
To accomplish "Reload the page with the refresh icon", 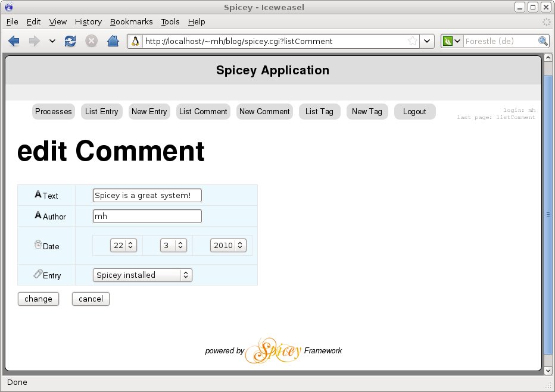I will [70, 41].
